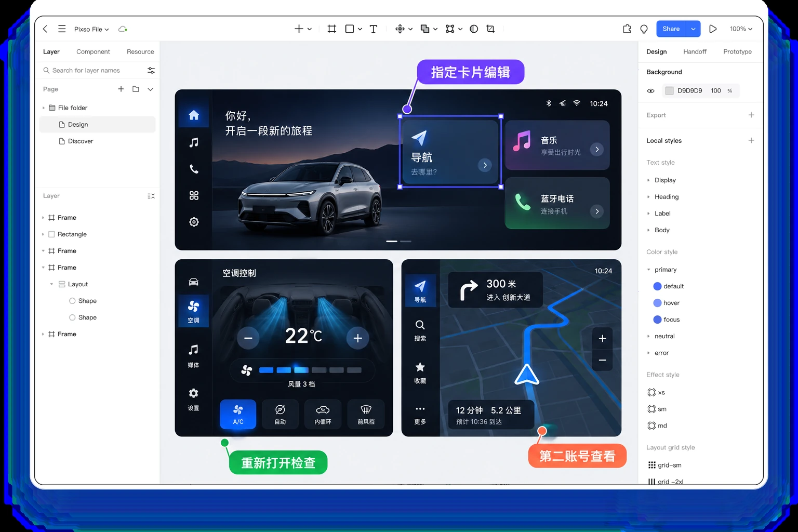Open Pixso File name dropdown
798x532 pixels.
(91, 29)
